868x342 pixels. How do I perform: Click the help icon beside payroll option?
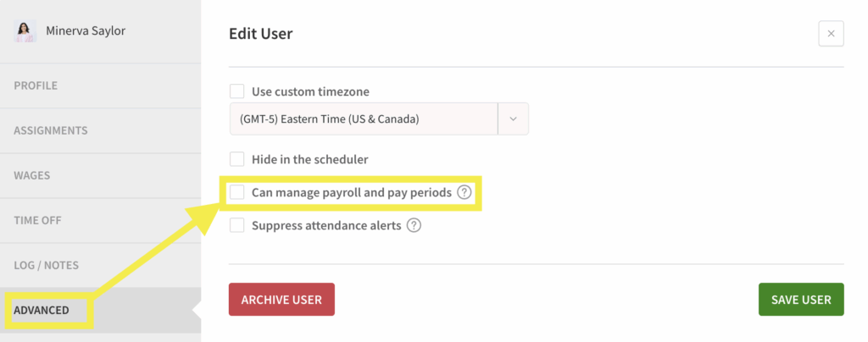coord(464,193)
